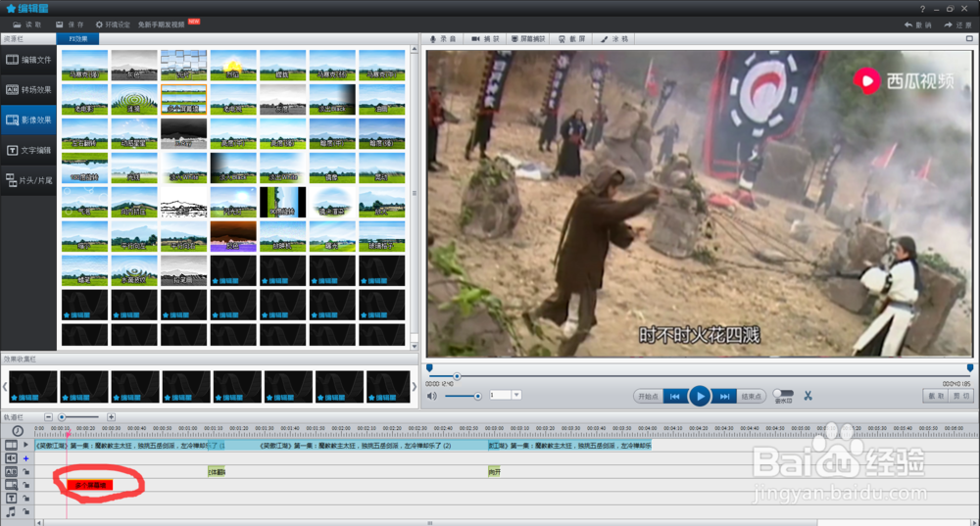Click the speed value input field
This screenshot has width=980, height=526.
(x=501, y=395)
